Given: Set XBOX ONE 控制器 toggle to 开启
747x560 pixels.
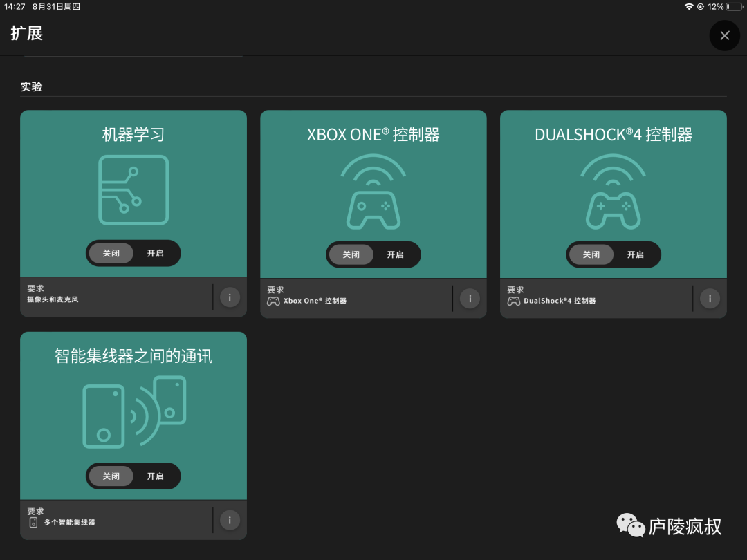Looking at the screenshot, I should coord(396,254).
